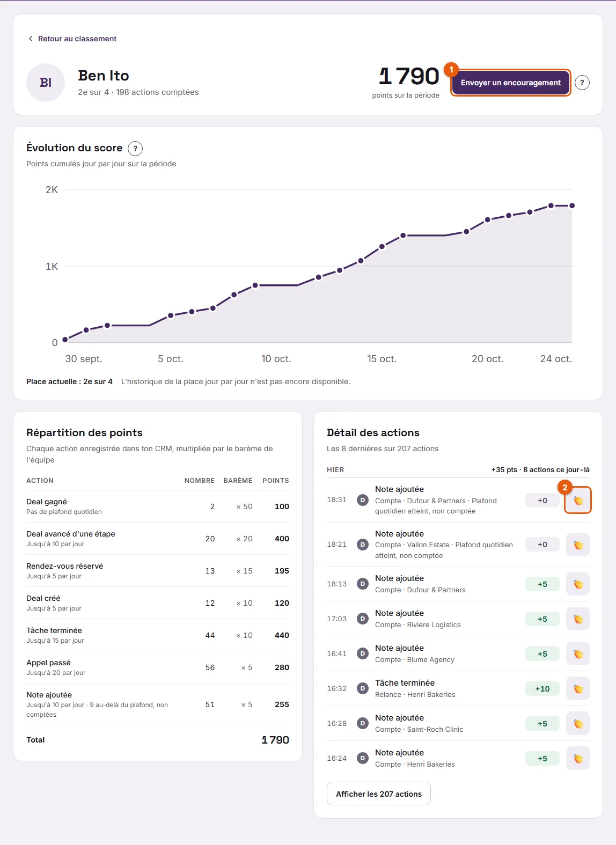Applaud the 16:28 Saint-Roch Clinic note
The width and height of the screenshot is (616, 845).
click(x=578, y=724)
